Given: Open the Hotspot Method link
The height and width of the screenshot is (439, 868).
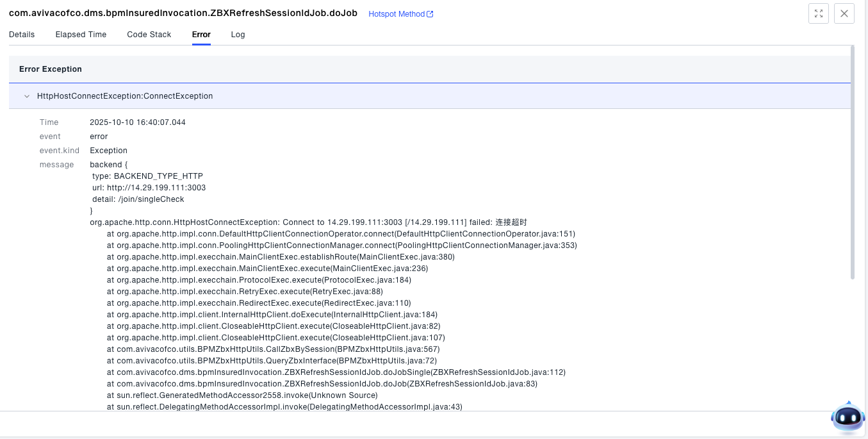Looking at the screenshot, I should pos(396,14).
